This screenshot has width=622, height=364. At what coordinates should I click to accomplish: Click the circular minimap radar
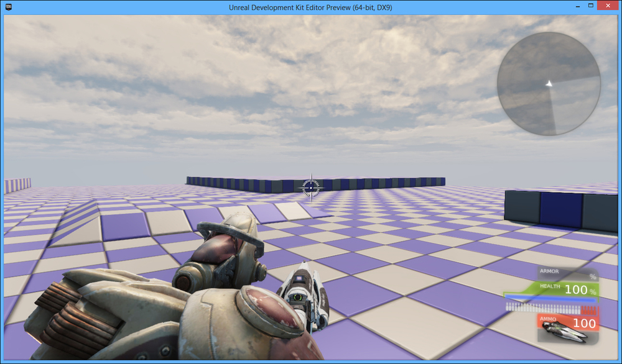point(549,84)
